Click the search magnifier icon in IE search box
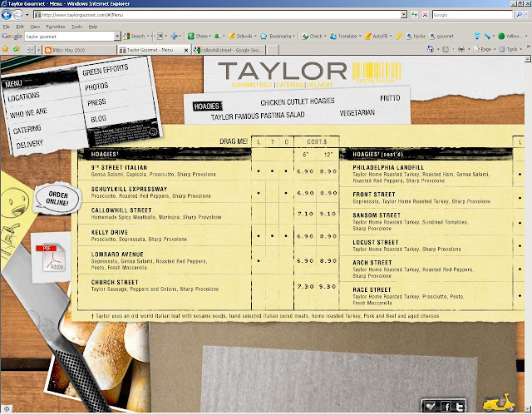 coord(519,15)
